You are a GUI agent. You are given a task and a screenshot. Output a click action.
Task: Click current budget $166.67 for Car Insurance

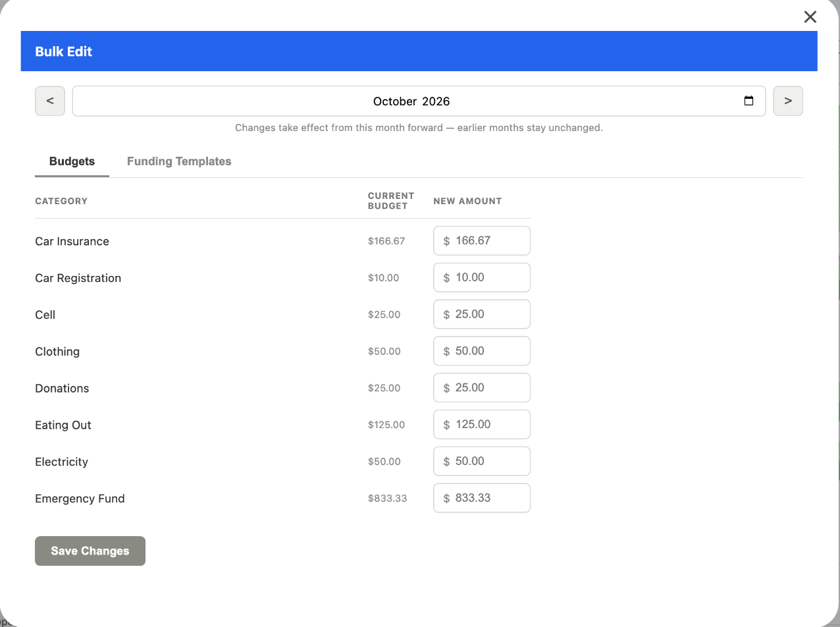tap(386, 241)
